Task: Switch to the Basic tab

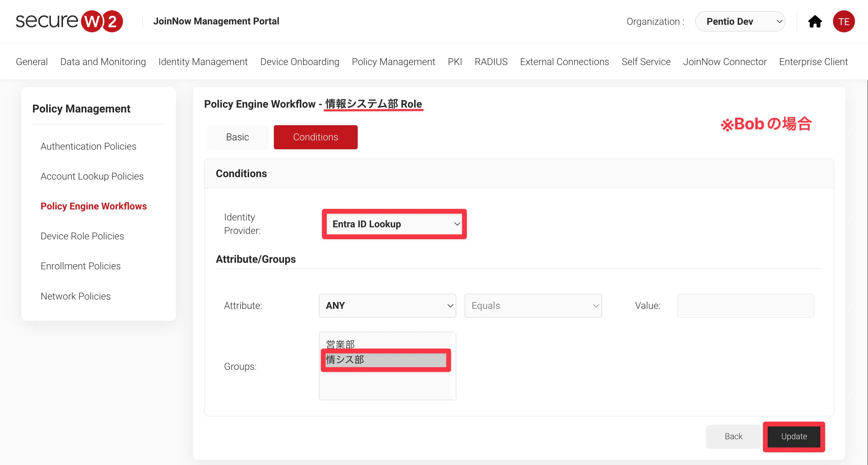Action: pyautogui.click(x=237, y=137)
